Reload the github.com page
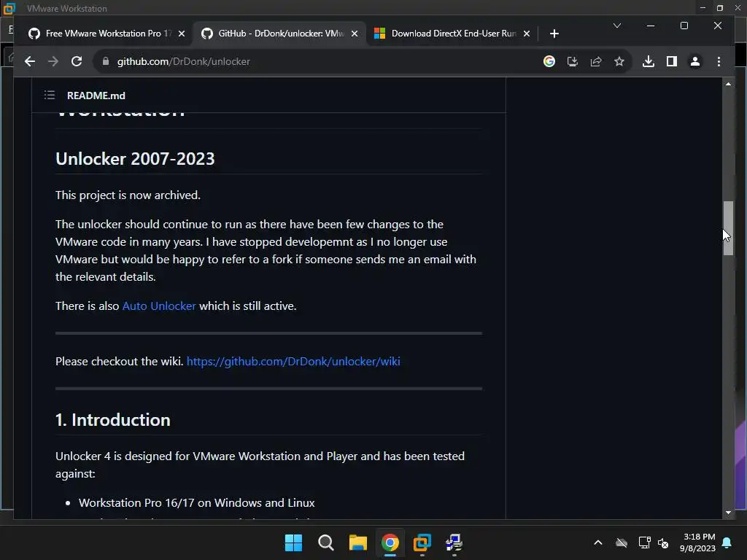747x560 pixels. tap(76, 61)
